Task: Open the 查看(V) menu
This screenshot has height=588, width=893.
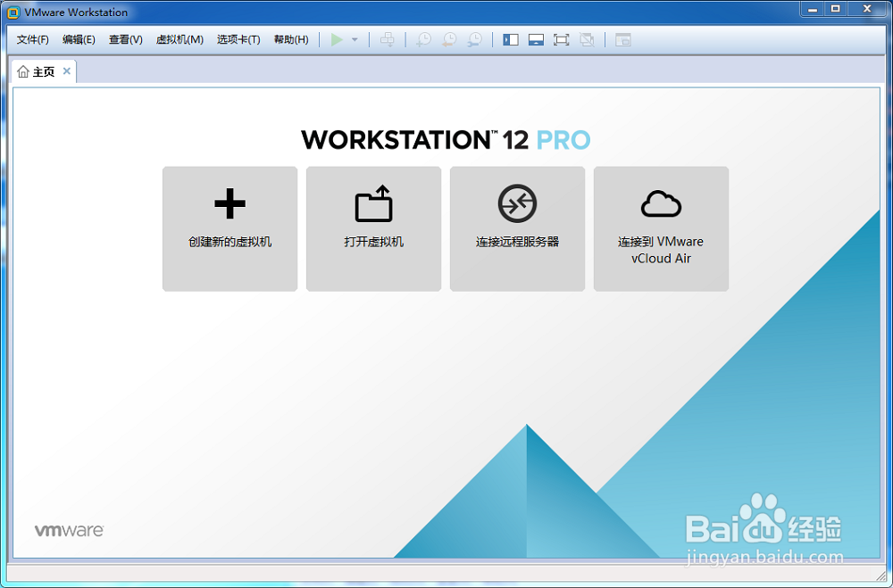Action: pyautogui.click(x=125, y=40)
